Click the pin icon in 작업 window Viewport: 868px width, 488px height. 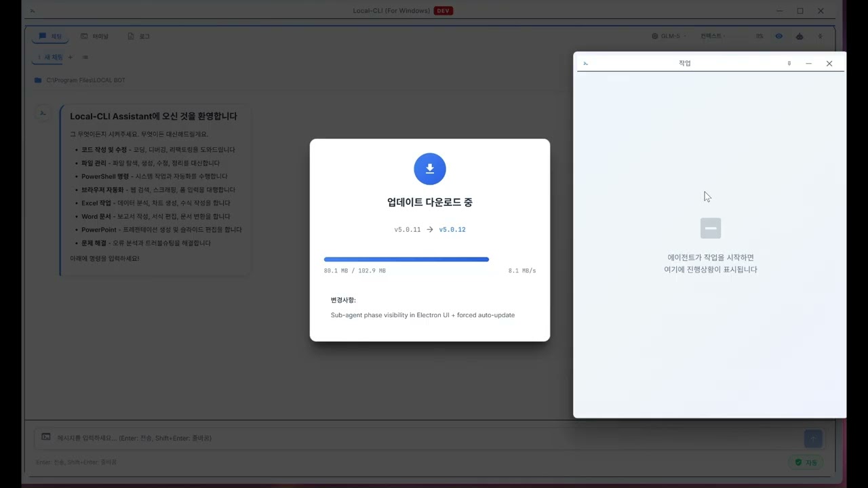pyautogui.click(x=789, y=63)
